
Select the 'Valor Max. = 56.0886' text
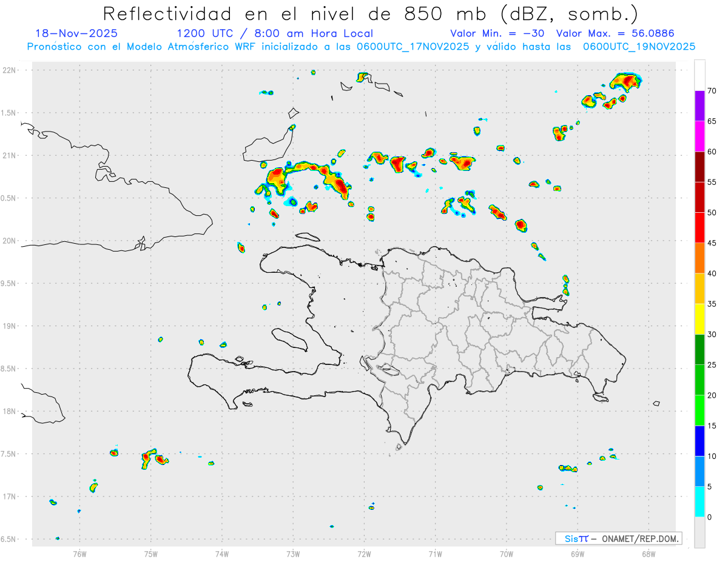tap(615, 33)
